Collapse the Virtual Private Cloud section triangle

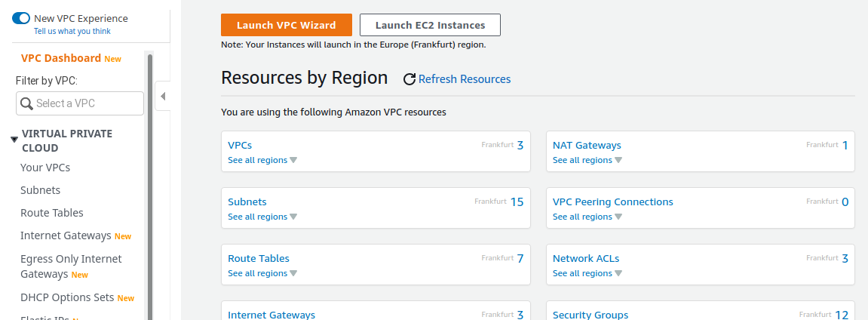(14, 140)
